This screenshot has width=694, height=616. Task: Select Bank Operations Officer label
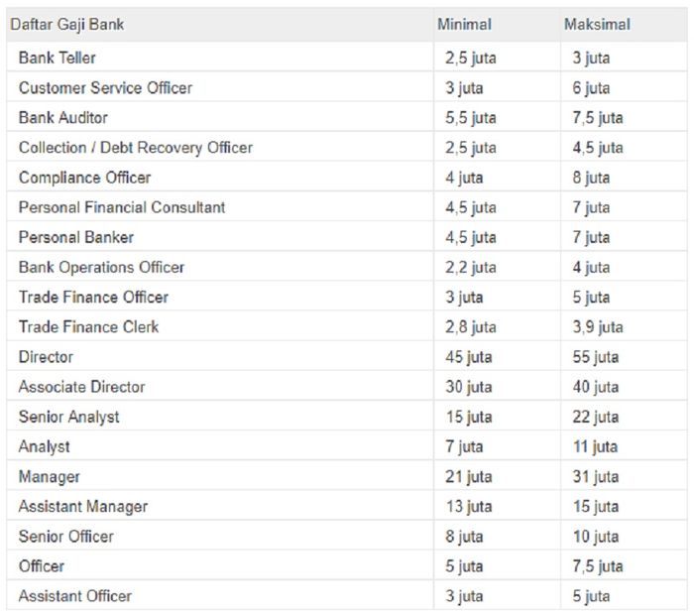(x=101, y=267)
